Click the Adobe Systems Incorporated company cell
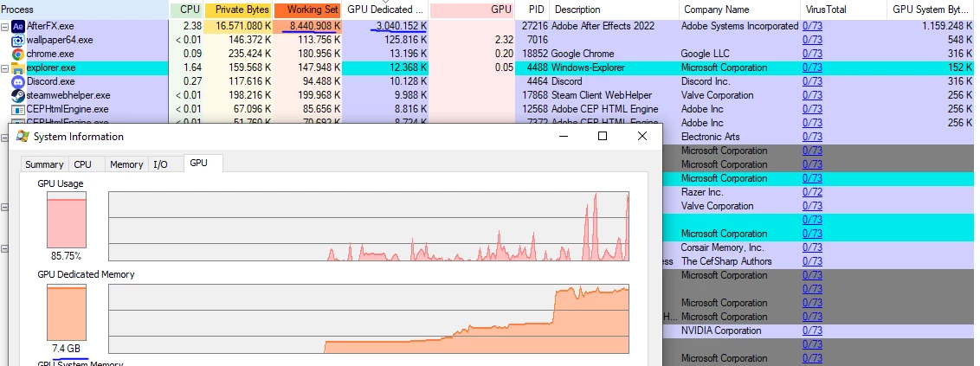The width and height of the screenshot is (980, 366). 739,26
